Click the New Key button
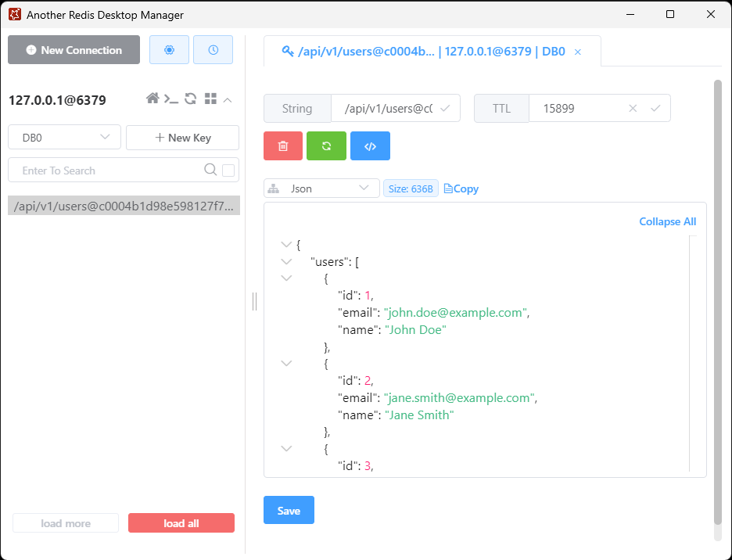 (182, 138)
